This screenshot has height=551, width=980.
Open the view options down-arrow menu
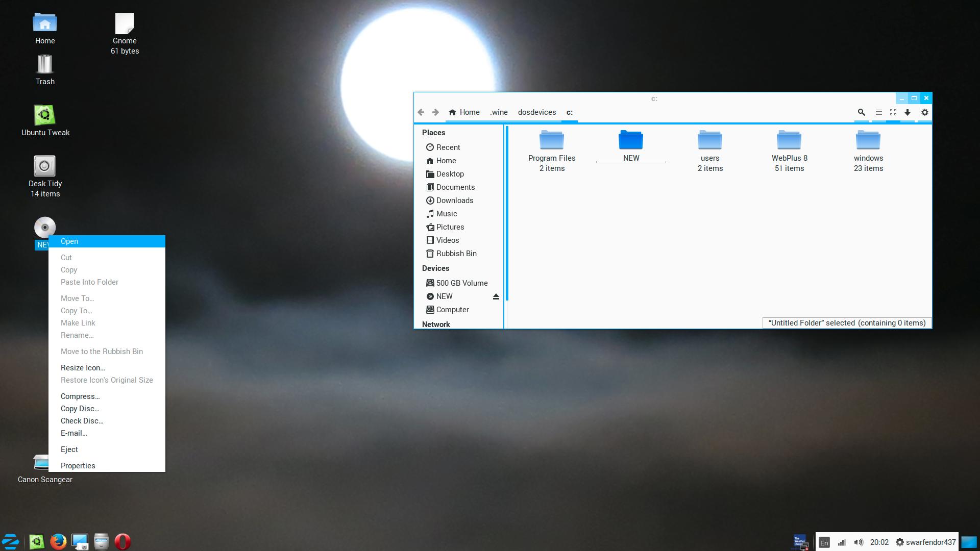pyautogui.click(x=908, y=112)
